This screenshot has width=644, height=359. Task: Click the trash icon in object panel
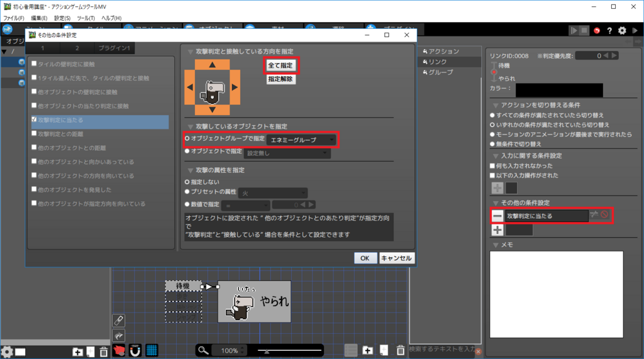point(104,351)
